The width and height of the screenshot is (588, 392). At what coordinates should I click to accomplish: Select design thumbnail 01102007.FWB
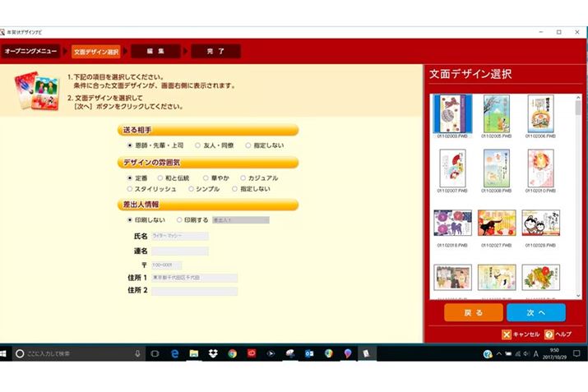(x=452, y=168)
